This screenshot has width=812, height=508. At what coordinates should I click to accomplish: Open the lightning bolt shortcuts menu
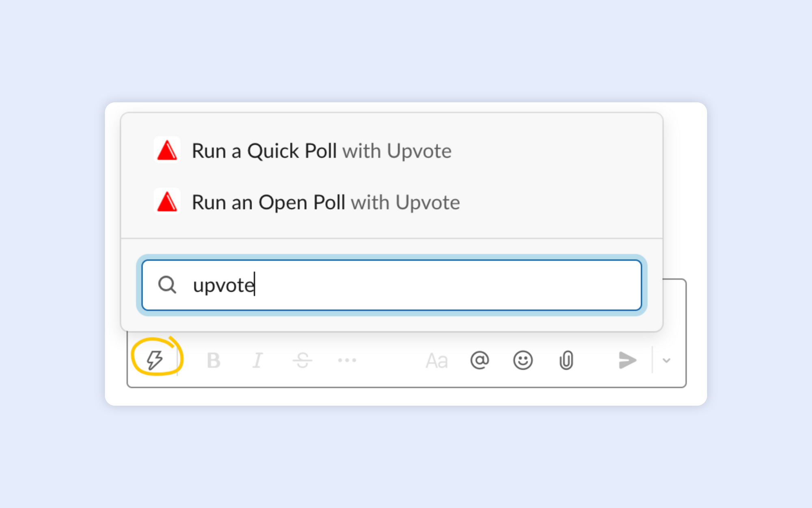(155, 360)
